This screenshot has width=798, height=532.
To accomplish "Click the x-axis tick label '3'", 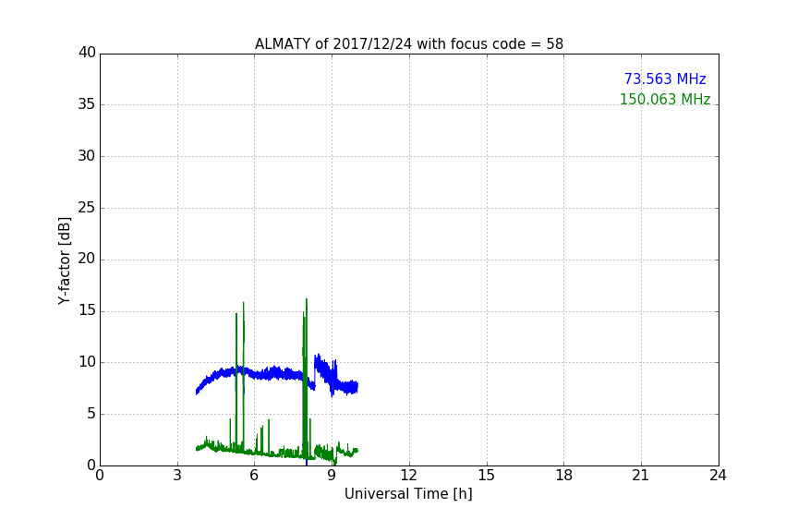I will pos(177,476).
